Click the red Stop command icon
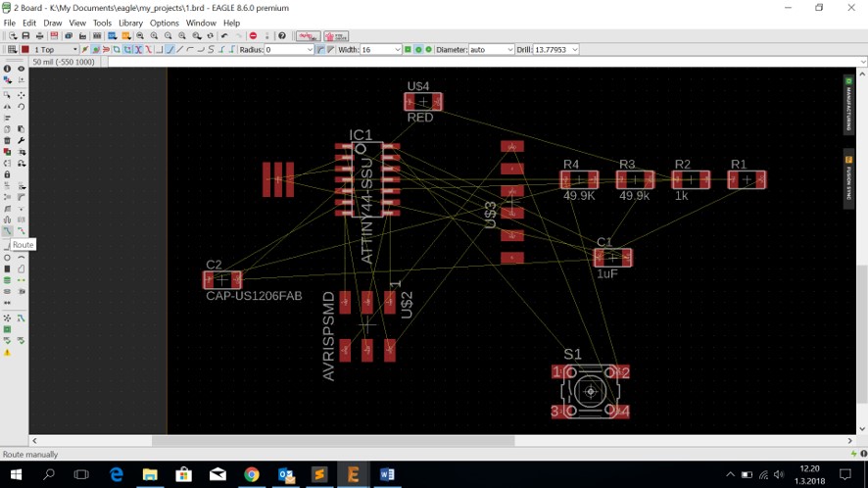 tap(253, 36)
